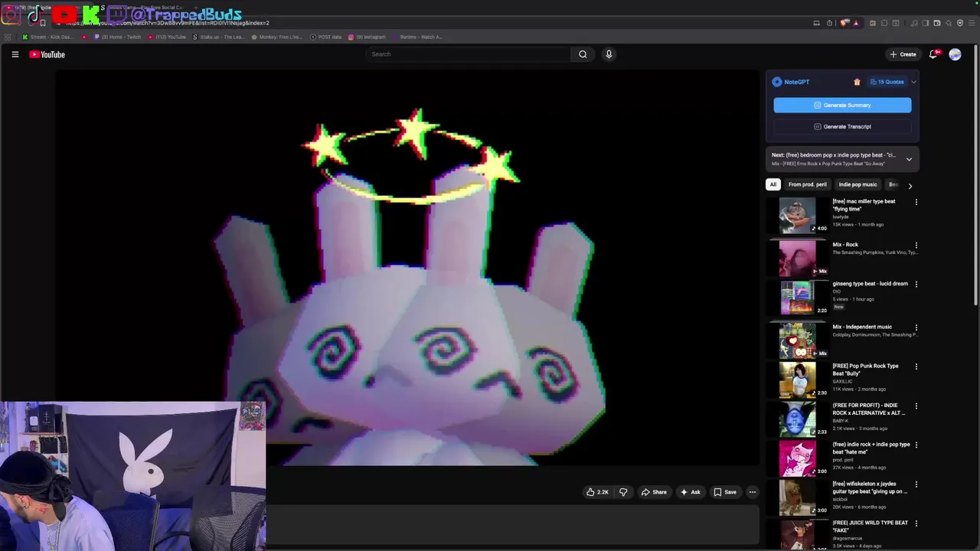This screenshot has height=551, width=980.
Task: Click the share icon in address bar
Action: (x=829, y=23)
